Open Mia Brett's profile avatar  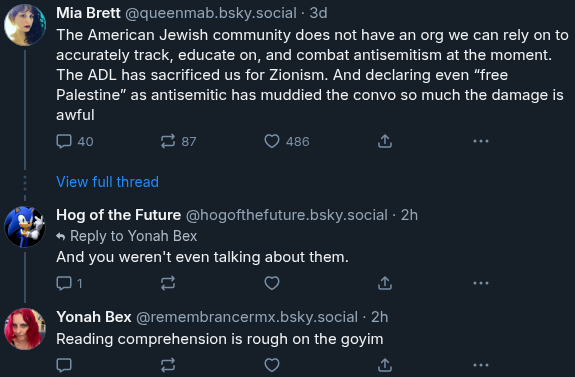point(25,25)
